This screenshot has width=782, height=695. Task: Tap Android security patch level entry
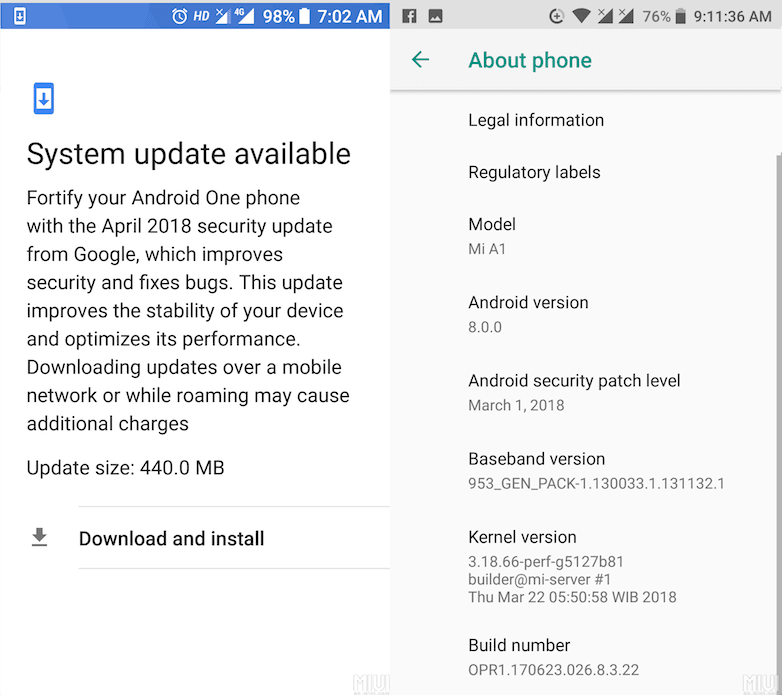586,393
